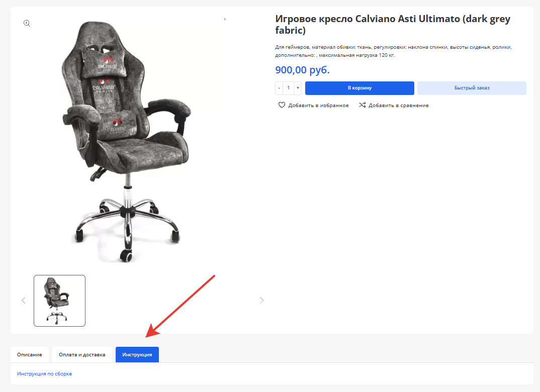Click the price 900,00 руб.
Image resolution: width=540 pixels, height=392 pixels.
coord(302,70)
